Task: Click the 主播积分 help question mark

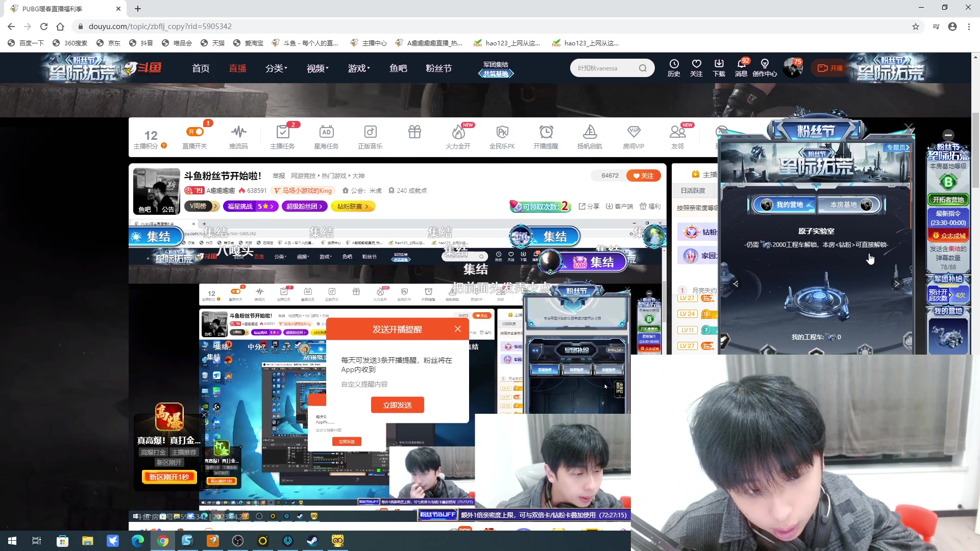Action: (164, 146)
